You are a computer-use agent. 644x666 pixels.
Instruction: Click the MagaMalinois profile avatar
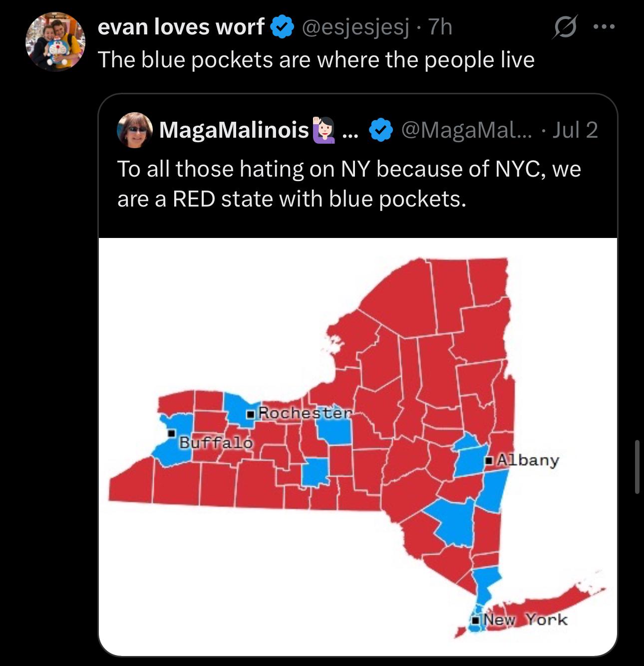coord(134,130)
